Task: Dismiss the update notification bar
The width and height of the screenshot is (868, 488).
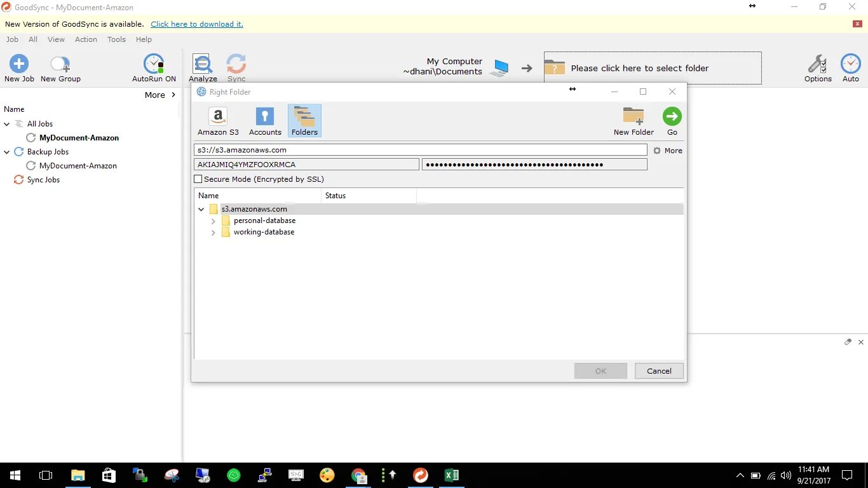Action: 857,24
